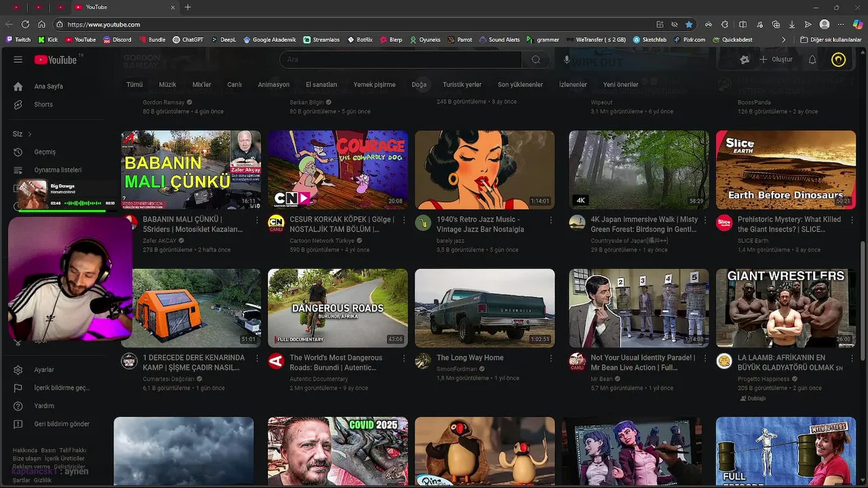This screenshot has width=868, height=488.
Task: Play the Earth Before Dinosaurs thumbnail
Action: [786, 169]
